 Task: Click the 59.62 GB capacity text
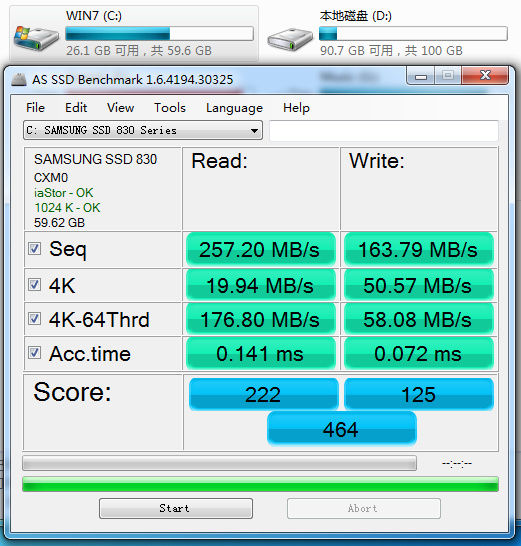(59, 223)
